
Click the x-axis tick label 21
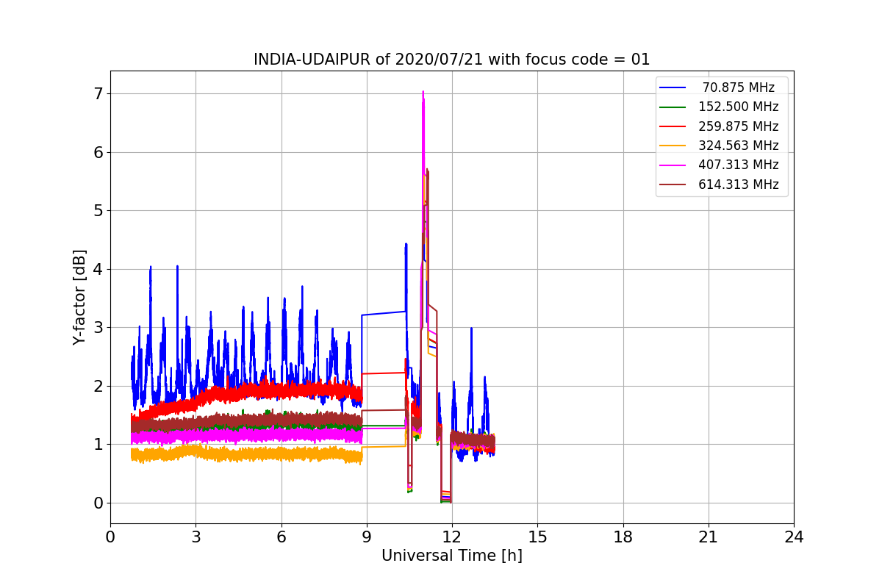coord(709,537)
